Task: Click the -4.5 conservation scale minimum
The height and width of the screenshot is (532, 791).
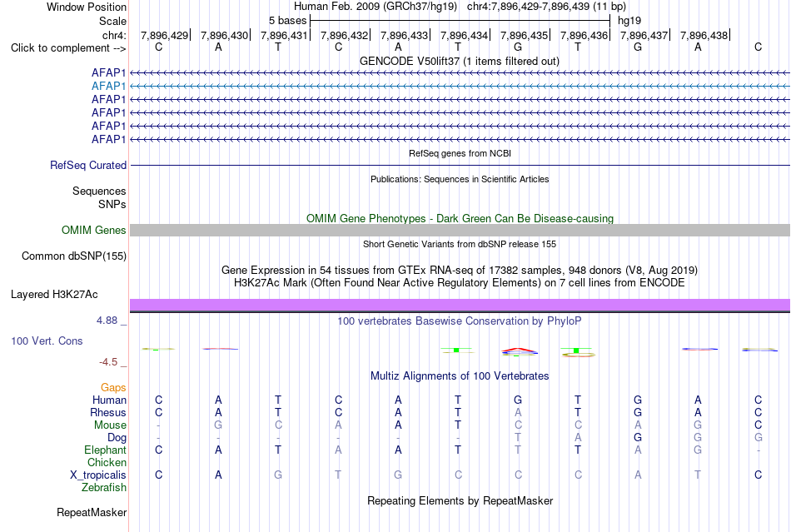Action: [108, 362]
